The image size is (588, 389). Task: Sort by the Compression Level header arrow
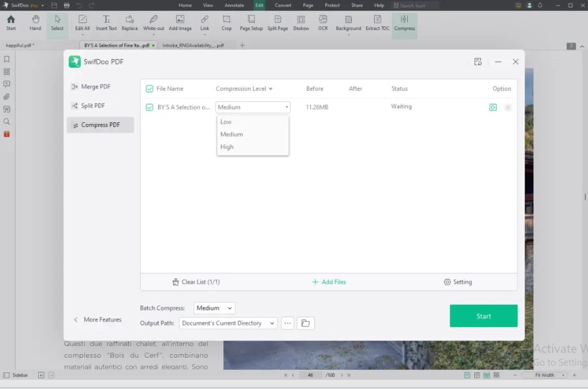coord(271,89)
